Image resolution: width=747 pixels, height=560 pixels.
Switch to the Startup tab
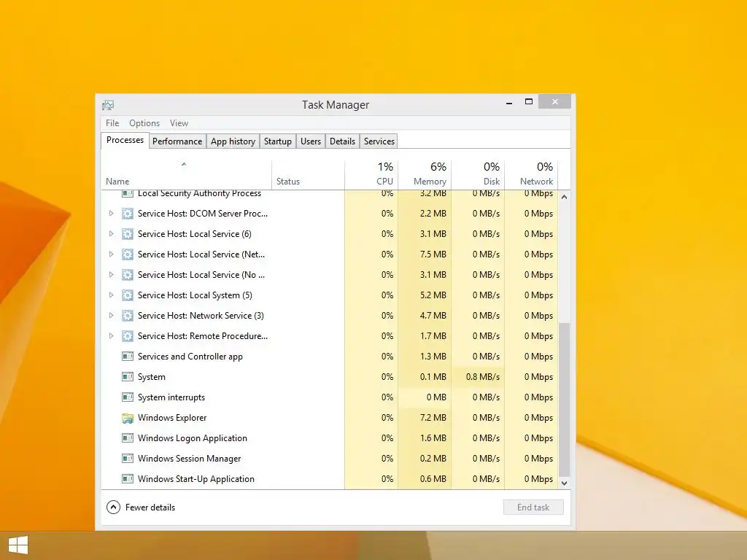tap(278, 141)
